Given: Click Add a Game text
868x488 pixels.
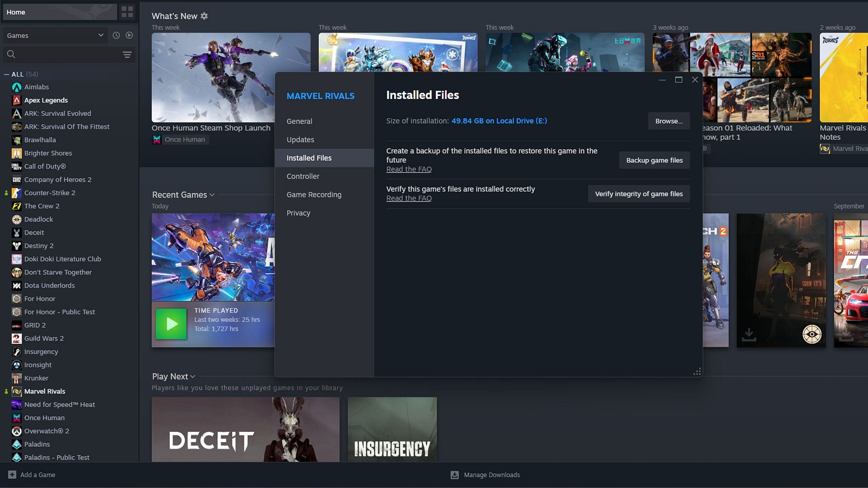Looking at the screenshot, I should (x=38, y=475).
